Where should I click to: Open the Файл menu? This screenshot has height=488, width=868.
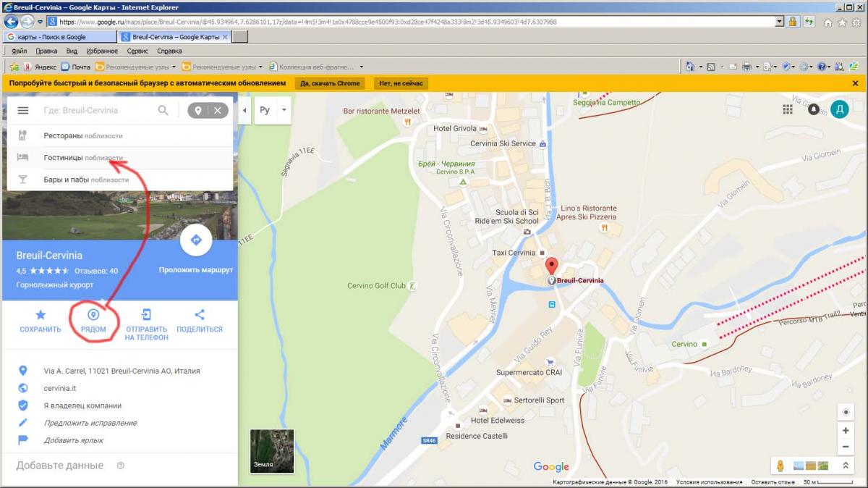[20, 51]
